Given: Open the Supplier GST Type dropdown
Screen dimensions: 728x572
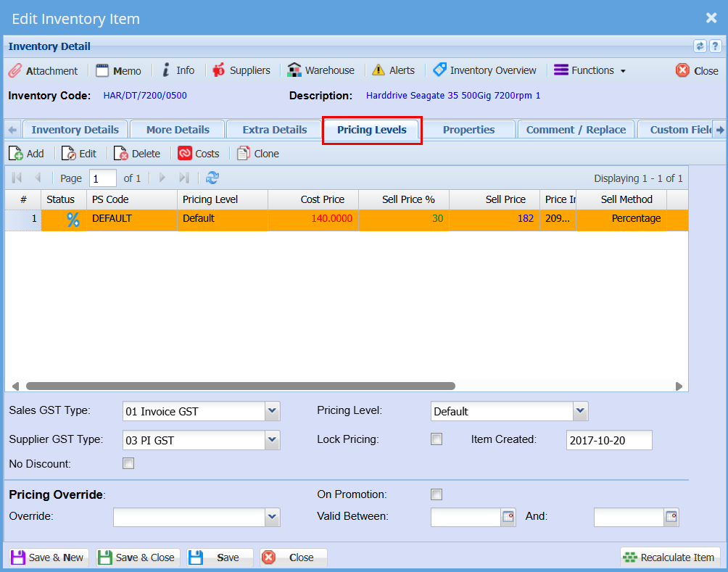Looking at the screenshot, I should tap(272, 439).
